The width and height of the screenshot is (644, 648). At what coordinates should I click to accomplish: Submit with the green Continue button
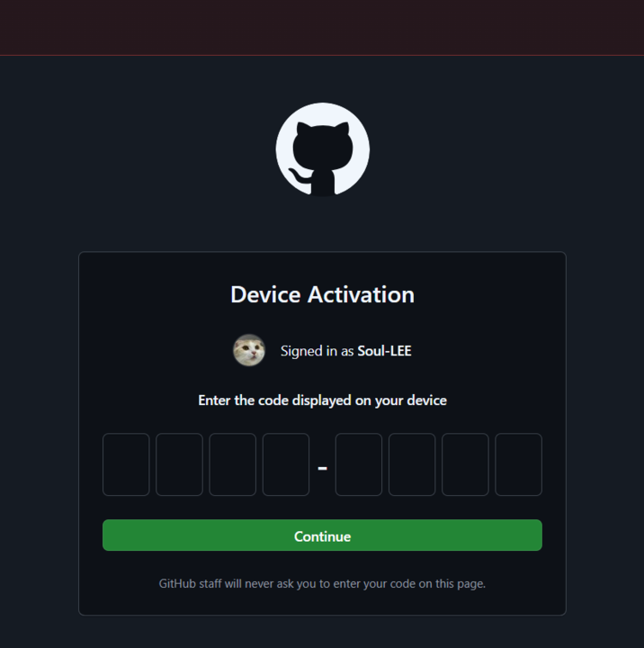click(322, 535)
